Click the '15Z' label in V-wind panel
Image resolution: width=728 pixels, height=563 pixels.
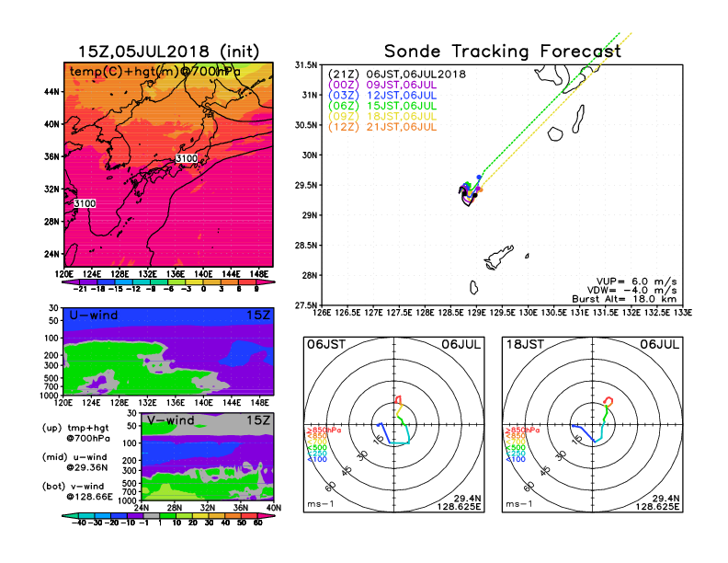point(258,420)
